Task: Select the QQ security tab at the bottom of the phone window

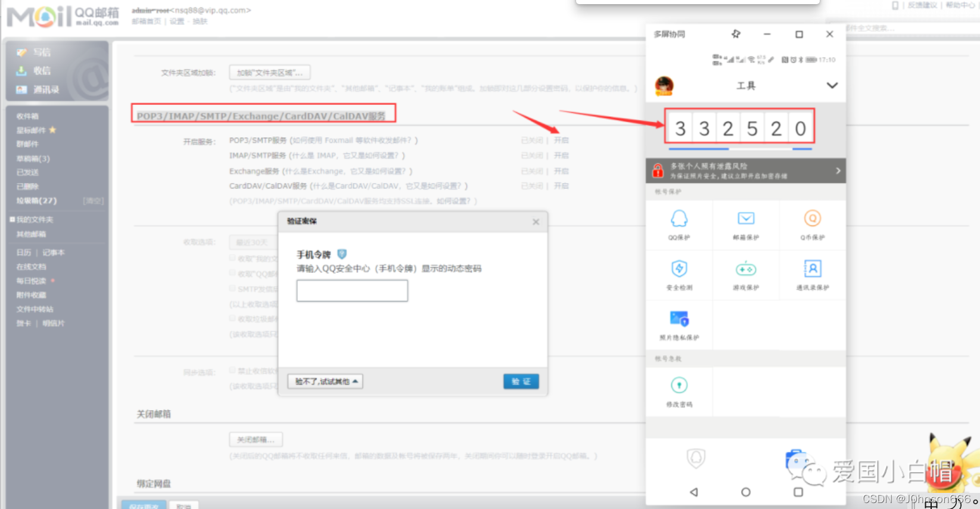Action: click(696, 458)
